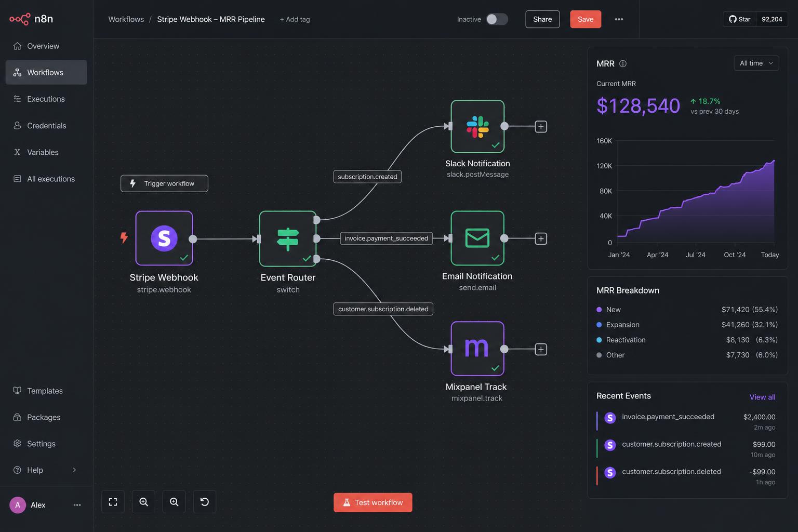Click the 18.7% growth indicator

click(x=705, y=101)
